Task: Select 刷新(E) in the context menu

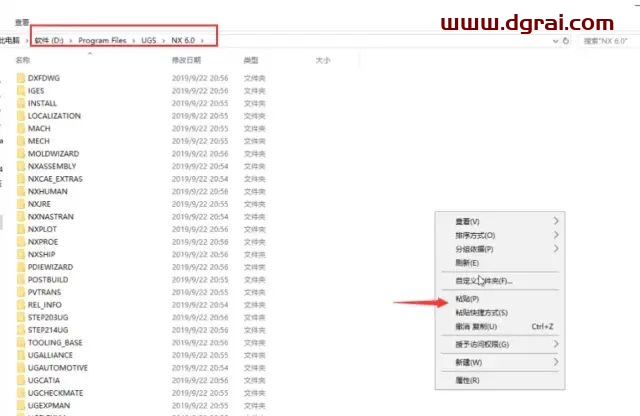Action: (x=467, y=263)
